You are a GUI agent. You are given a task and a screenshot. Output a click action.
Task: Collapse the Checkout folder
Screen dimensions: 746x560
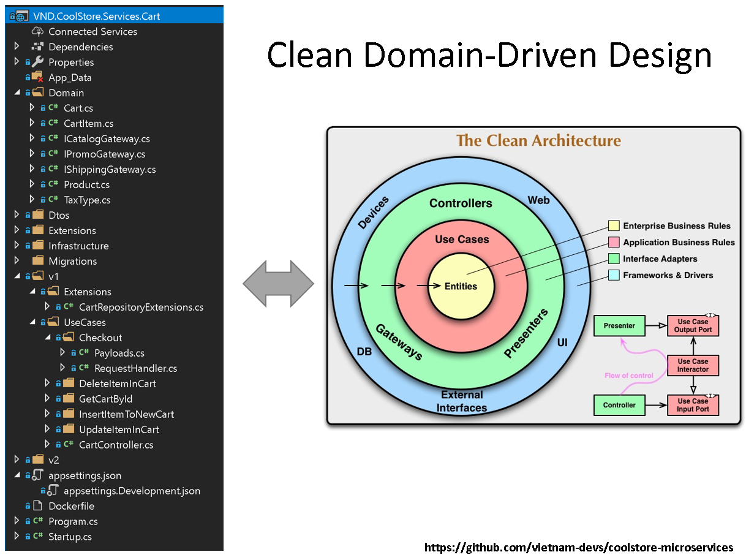[48, 338]
